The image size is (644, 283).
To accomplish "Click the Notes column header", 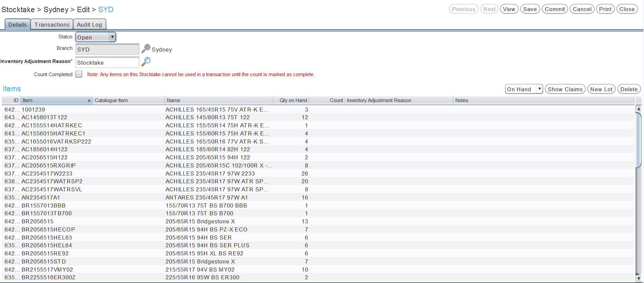I will [x=544, y=100].
